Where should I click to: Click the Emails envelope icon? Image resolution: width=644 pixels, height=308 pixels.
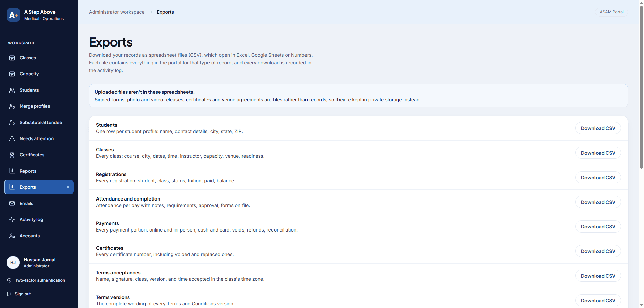(12, 203)
